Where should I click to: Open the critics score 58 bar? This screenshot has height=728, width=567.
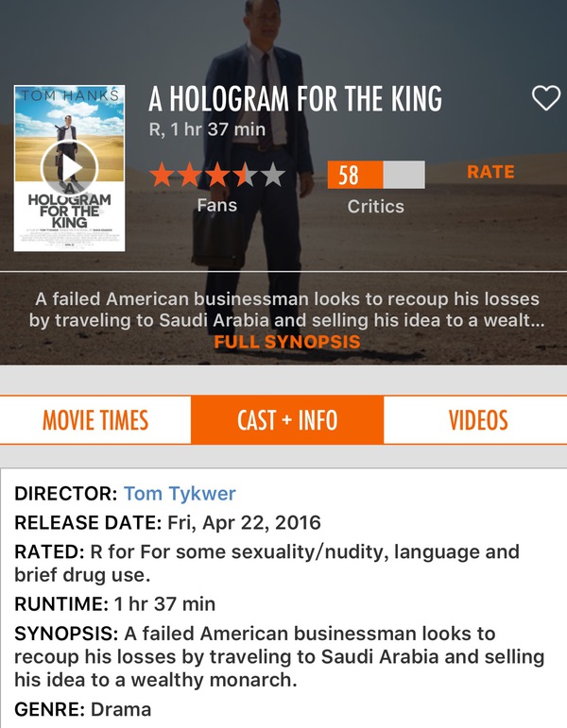tap(376, 175)
